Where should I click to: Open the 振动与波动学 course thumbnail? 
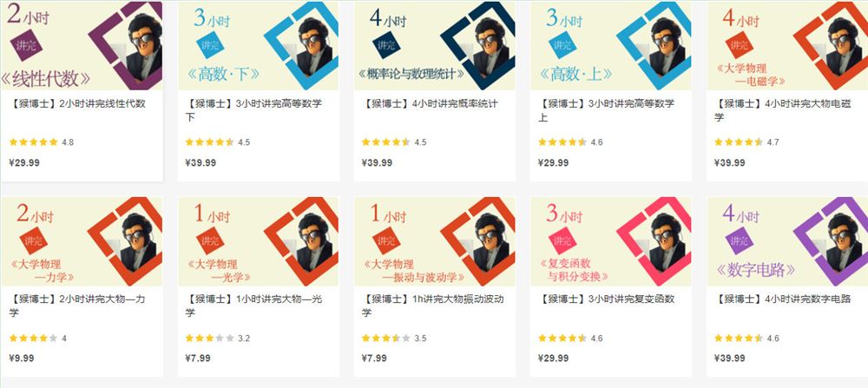pyautogui.click(x=435, y=241)
